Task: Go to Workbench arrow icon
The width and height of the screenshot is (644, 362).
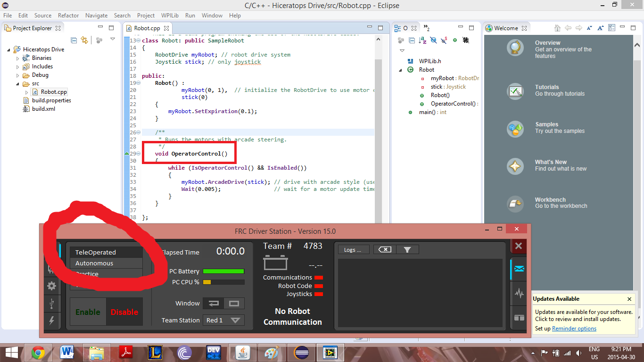Action: click(x=515, y=204)
